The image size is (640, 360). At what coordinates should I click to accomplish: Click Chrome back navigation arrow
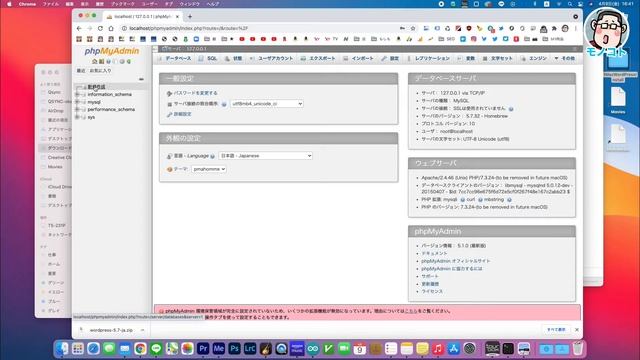(79, 29)
